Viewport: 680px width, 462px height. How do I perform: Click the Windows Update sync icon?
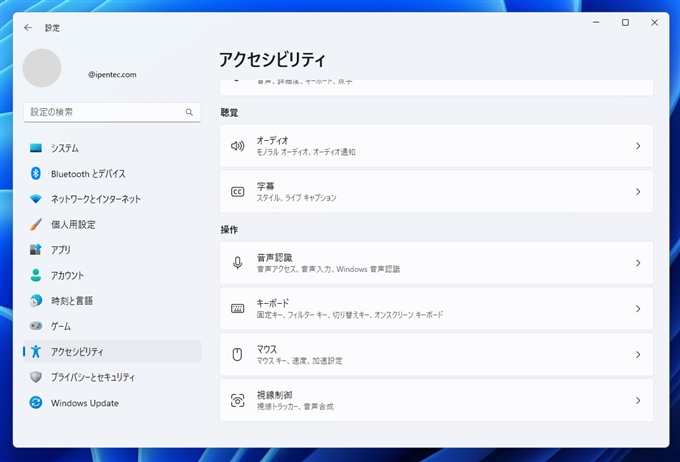(x=36, y=403)
